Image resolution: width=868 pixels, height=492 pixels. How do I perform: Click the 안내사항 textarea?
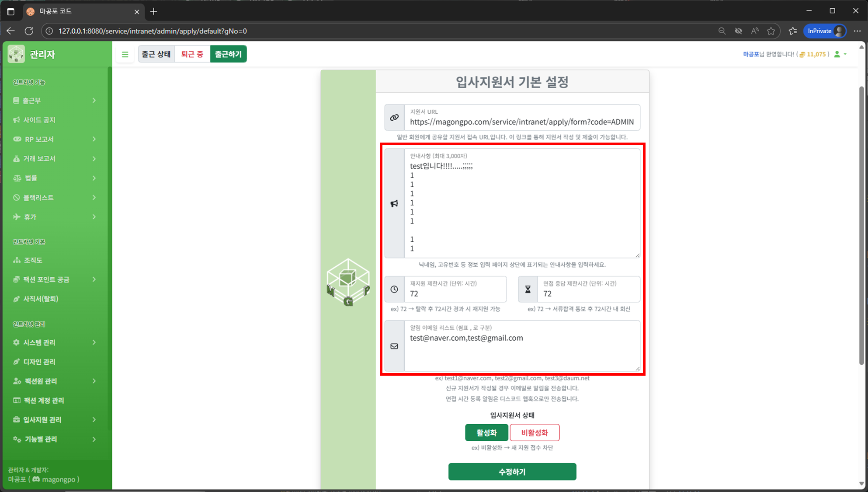(522, 203)
